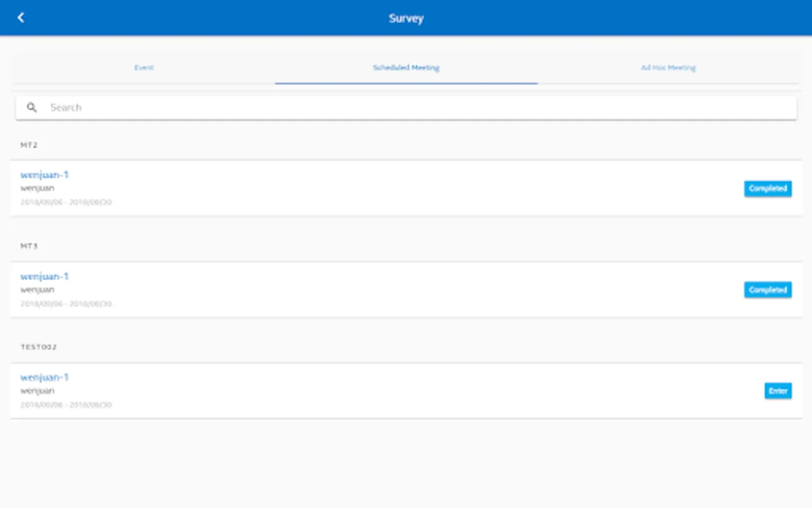The width and height of the screenshot is (812, 508).
Task: Open wenjuan-1 survey link under TEST002
Action: 45,378
